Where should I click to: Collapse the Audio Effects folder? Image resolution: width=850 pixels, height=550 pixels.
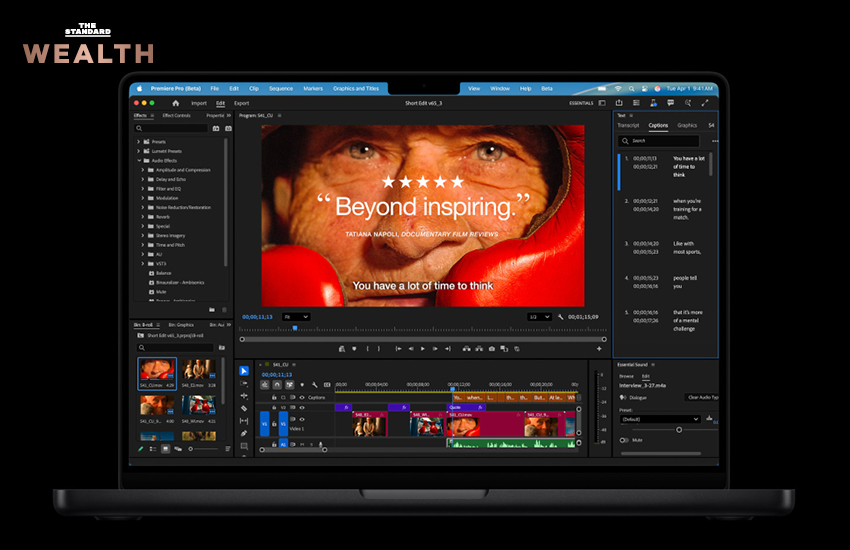[139, 161]
